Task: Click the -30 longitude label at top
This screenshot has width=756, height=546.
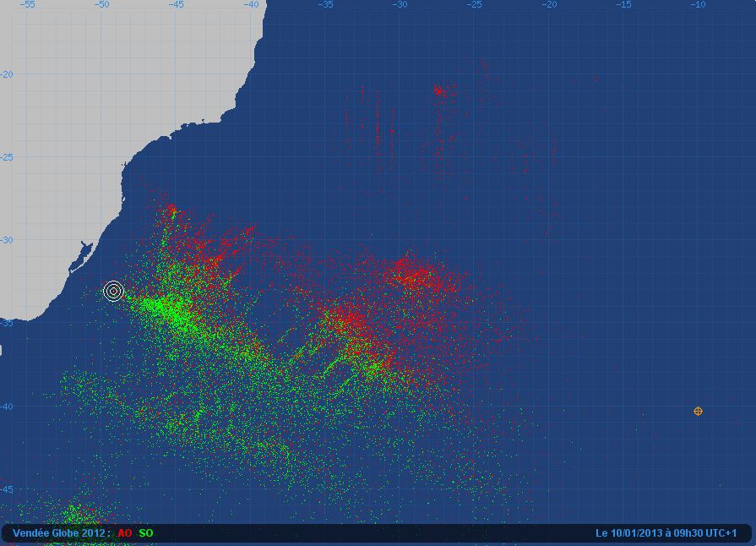Action: pyautogui.click(x=400, y=5)
